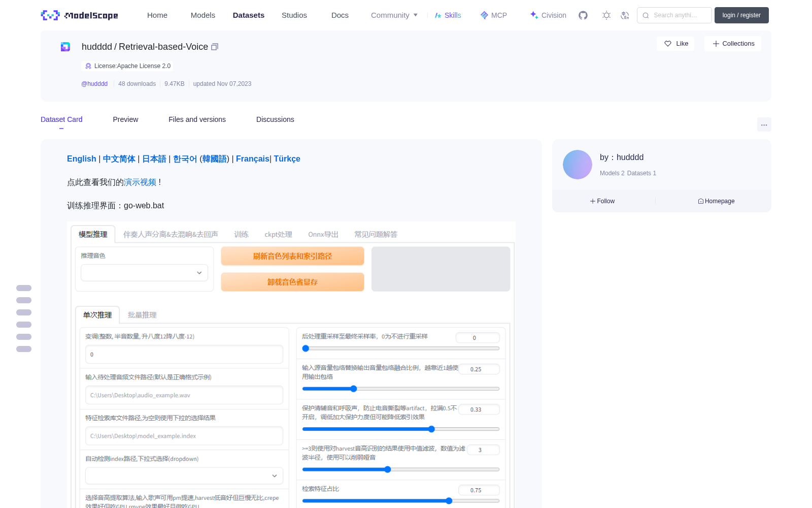812x508 pixels.
Task: Focus the Search anything field
Action: [674, 15]
